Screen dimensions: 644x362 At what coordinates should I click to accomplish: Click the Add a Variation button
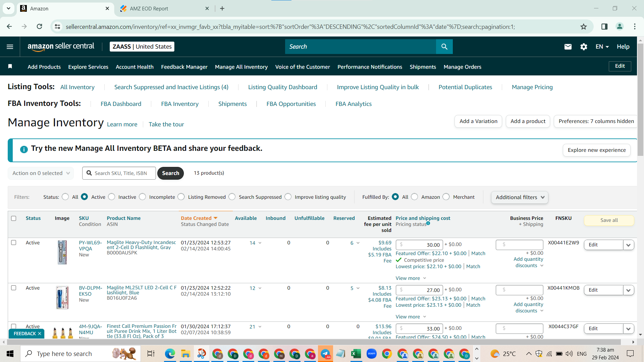(478, 121)
